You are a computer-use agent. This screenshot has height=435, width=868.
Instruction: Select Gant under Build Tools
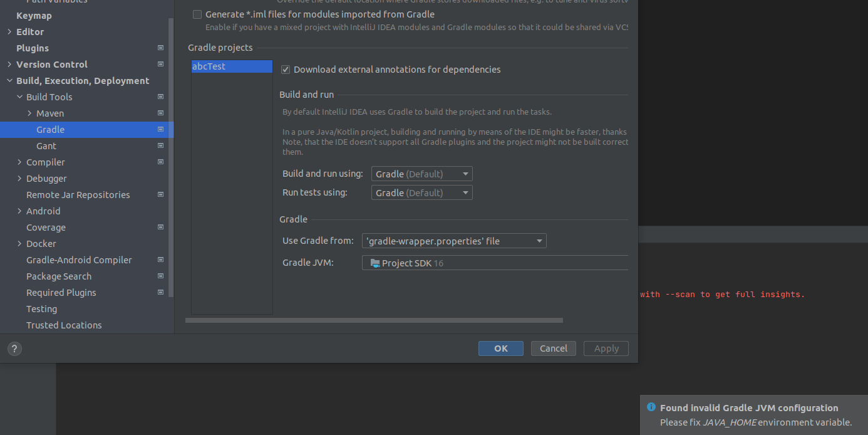point(46,145)
